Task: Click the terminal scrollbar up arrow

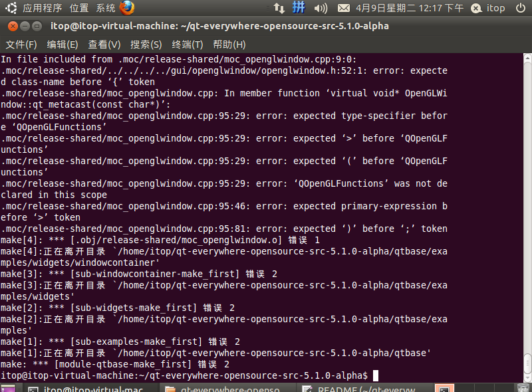Action: (527, 58)
